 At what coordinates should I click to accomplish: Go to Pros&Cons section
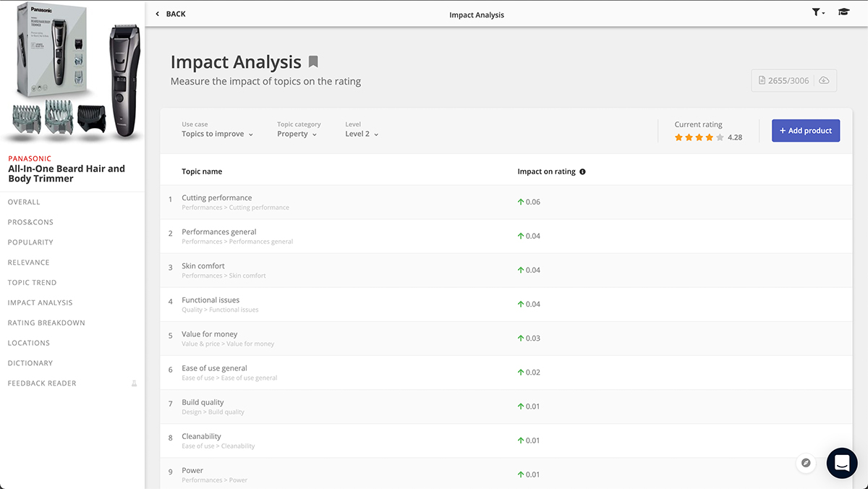pos(30,222)
